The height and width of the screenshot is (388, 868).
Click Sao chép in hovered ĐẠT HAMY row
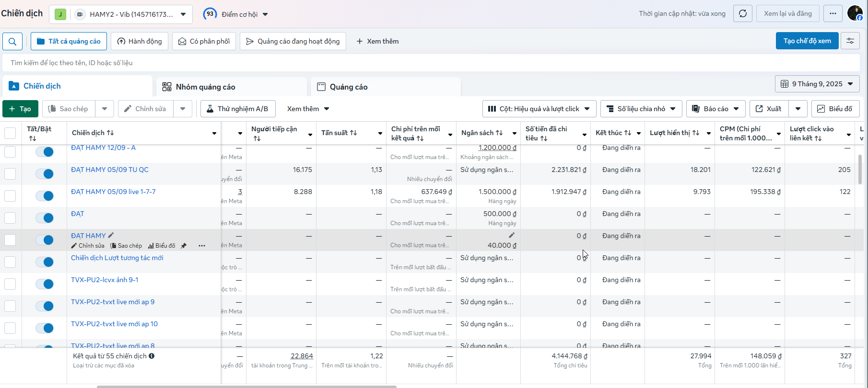pyautogui.click(x=126, y=246)
